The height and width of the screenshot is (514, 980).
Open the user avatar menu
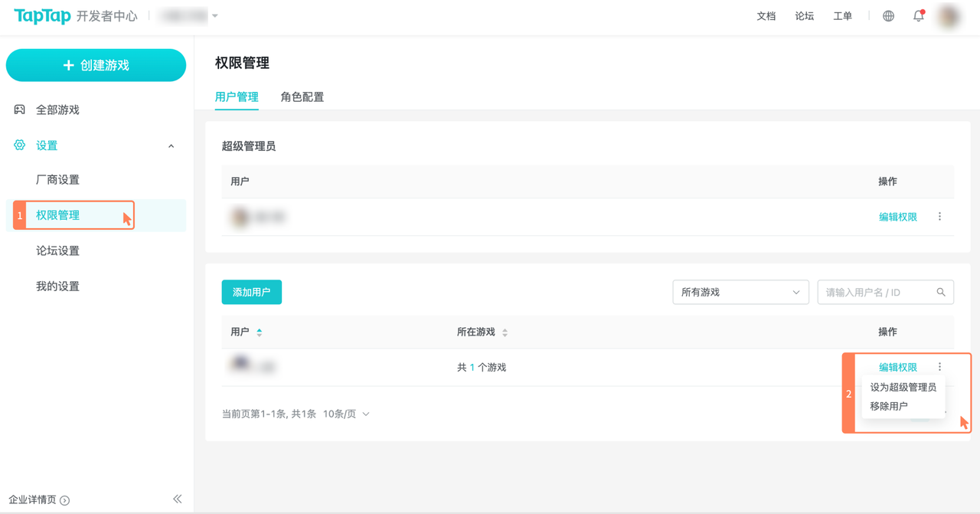(949, 16)
